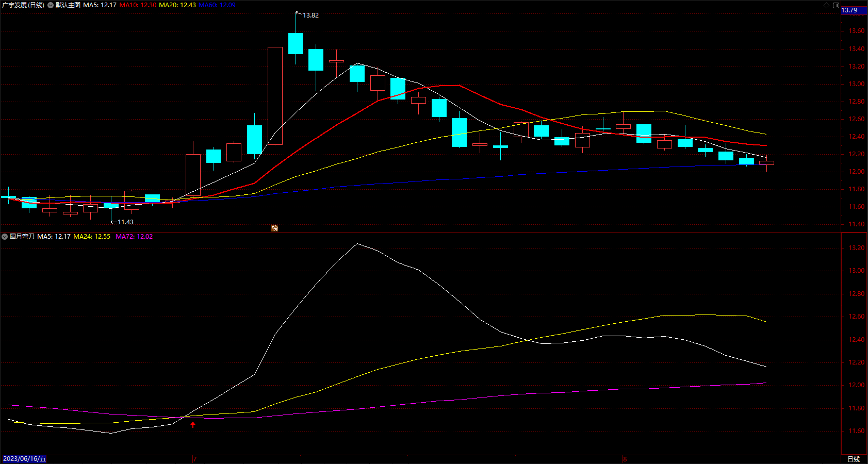Click the red buy-signal arrow in sub-chart
The height and width of the screenshot is (464, 868).
(193, 425)
